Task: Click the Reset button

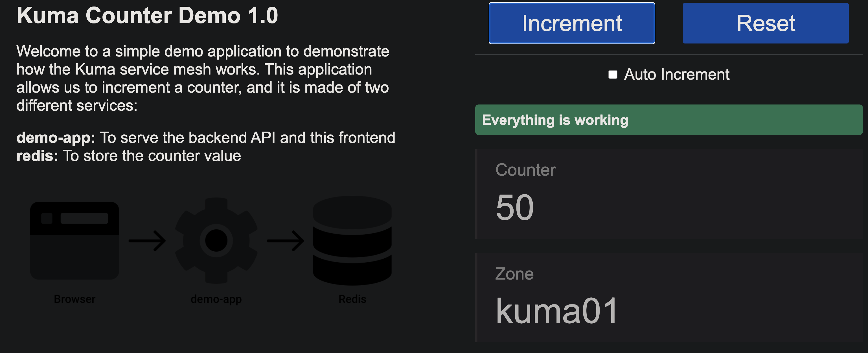Action: 765,23
